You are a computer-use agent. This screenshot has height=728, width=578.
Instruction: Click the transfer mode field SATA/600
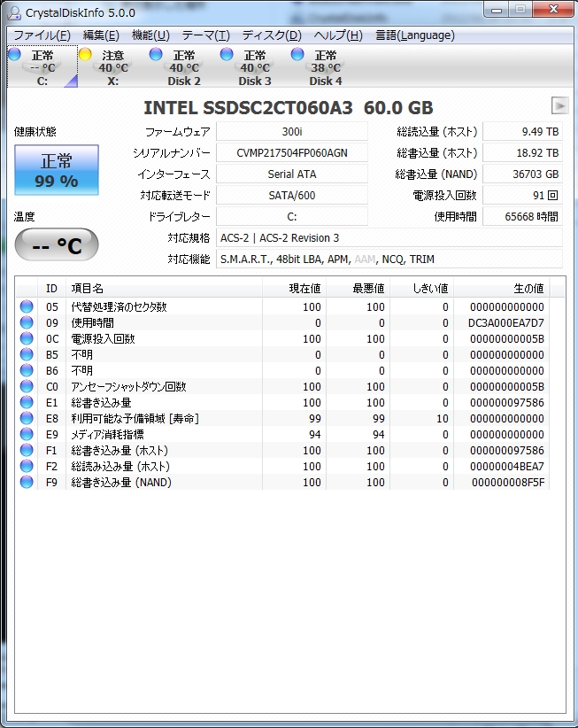pyautogui.click(x=292, y=195)
